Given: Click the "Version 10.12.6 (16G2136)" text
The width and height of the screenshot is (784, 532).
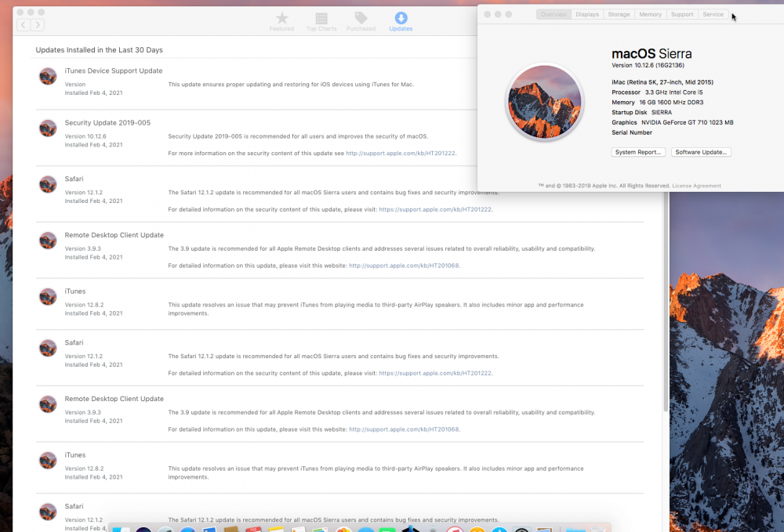Looking at the screenshot, I should [x=648, y=66].
